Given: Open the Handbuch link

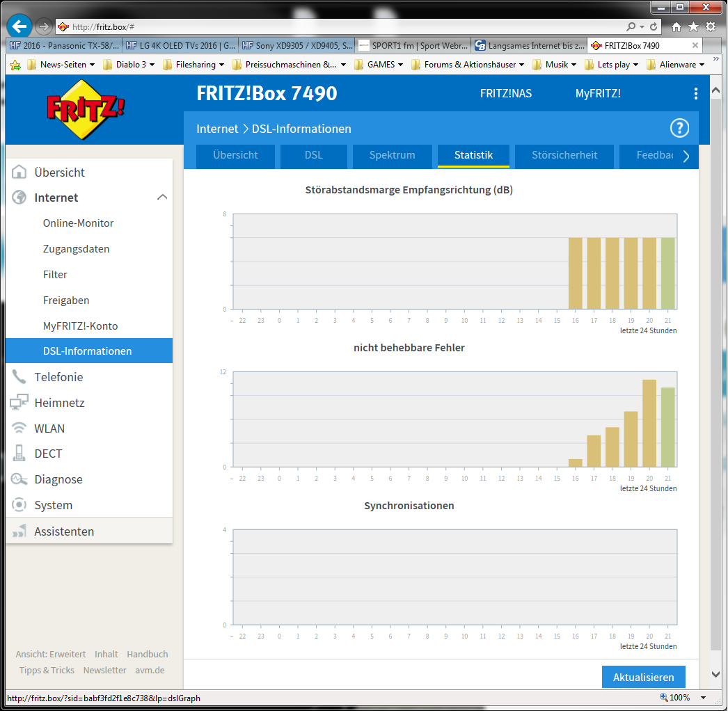Looking at the screenshot, I should click(148, 655).
